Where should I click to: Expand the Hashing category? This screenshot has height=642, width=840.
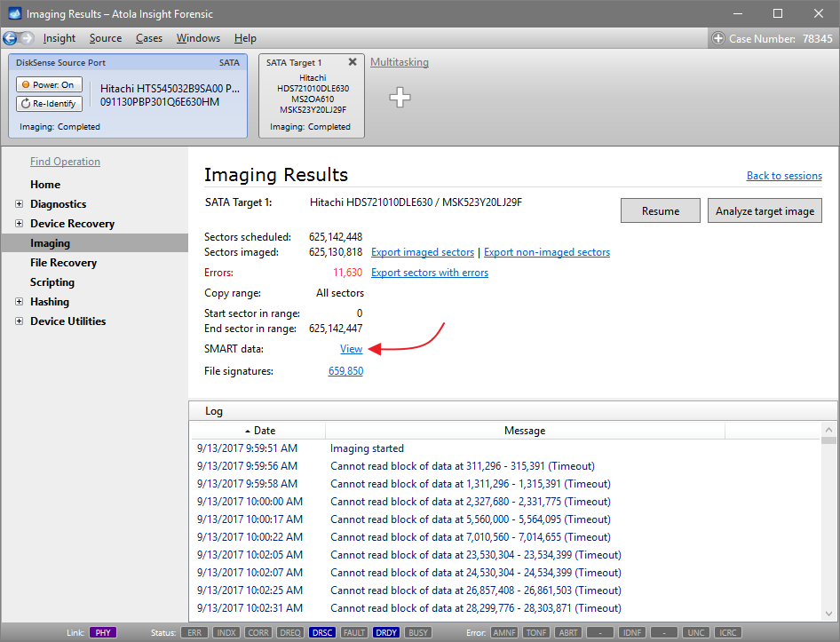[x=20, y=302]
